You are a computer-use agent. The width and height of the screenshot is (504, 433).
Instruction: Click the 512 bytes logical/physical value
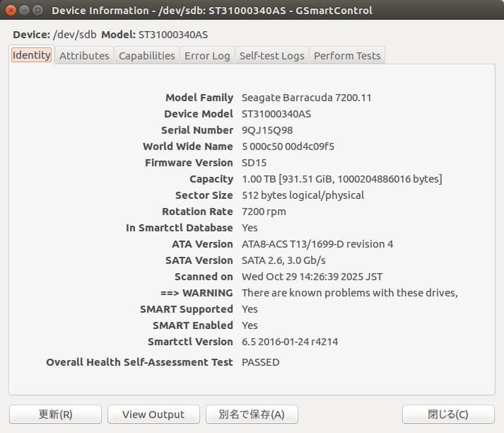[303, 195]
